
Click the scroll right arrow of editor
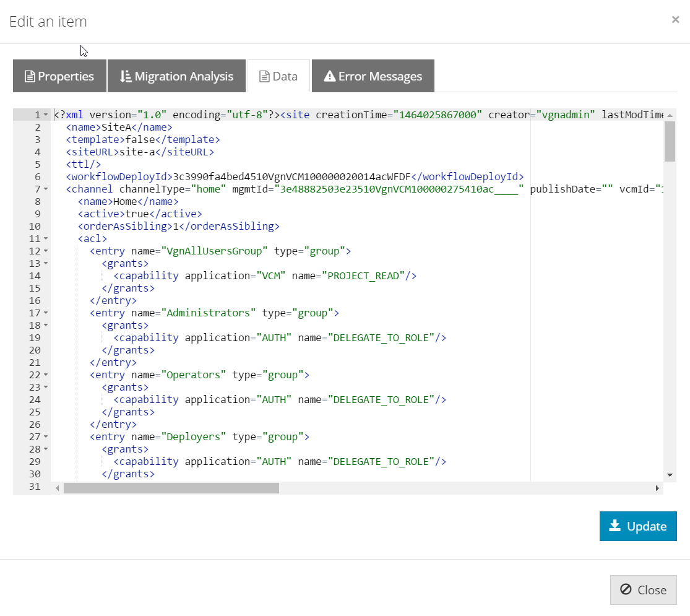(657, 488)
